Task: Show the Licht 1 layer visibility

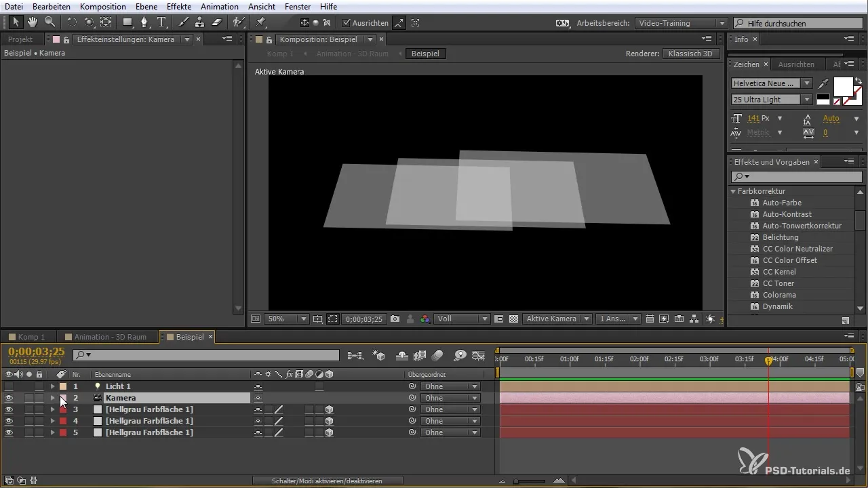Action: coord(9,386)
